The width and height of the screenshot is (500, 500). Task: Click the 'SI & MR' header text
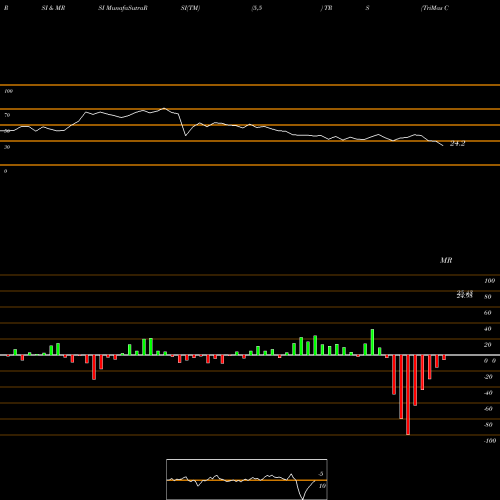tap(53, 8)
